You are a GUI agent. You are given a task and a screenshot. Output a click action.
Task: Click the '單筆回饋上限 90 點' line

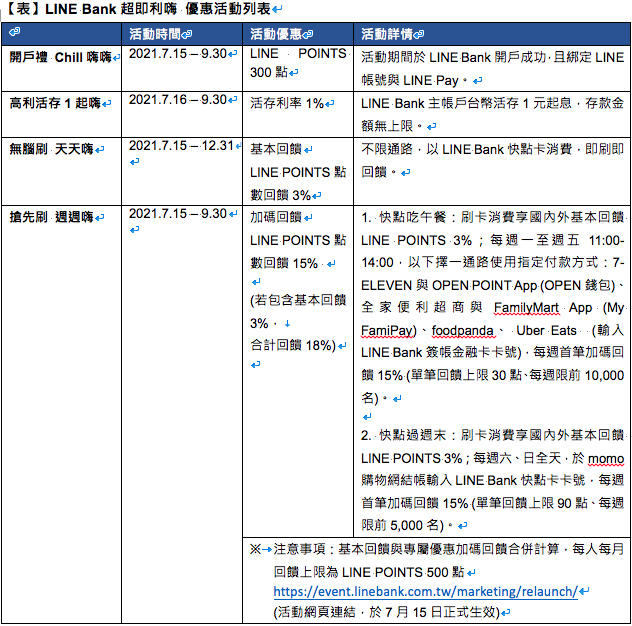click(x=493, y=503)
